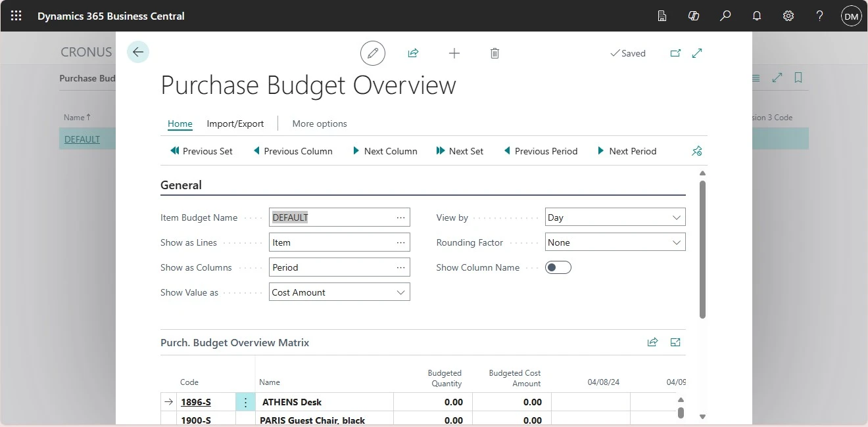Click PARIS Guest Chair, black cell
The height and width of the screenshot is (427, 868).
[x=325, y=419]
